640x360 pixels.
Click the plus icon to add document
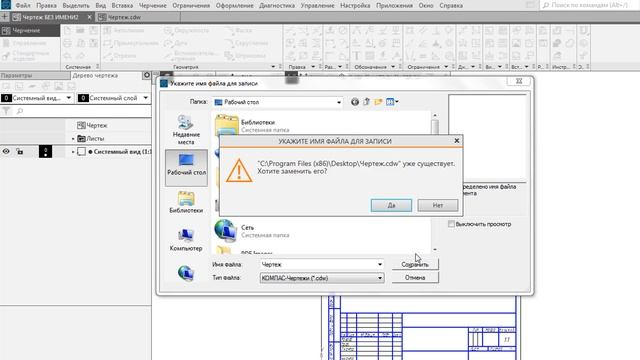pos(5,18)
